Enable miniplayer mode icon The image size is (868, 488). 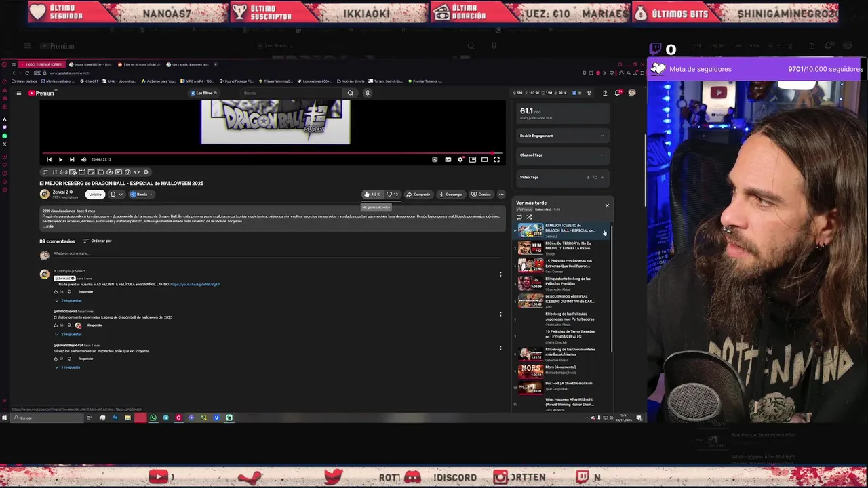473,159
